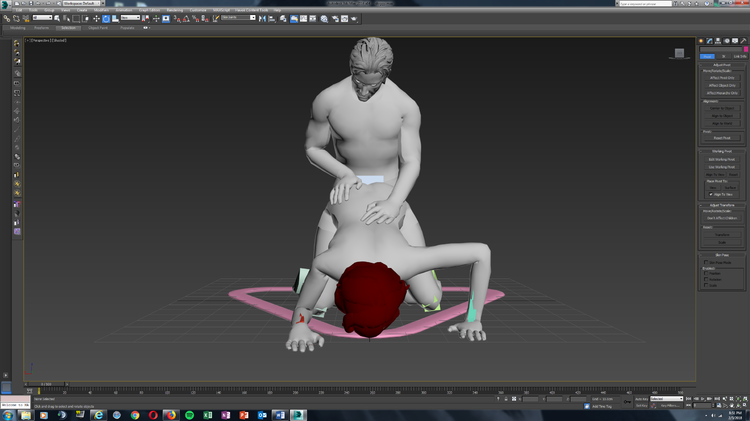750x421 pixels.
Task: Open the Utilities command panel tab
Action: (x=743, y=41)
